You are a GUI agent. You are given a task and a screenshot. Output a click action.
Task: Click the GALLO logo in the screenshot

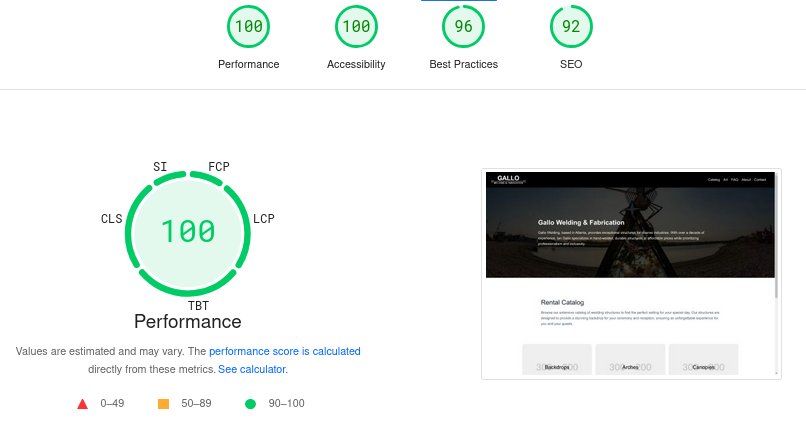[x=508, y=179]
